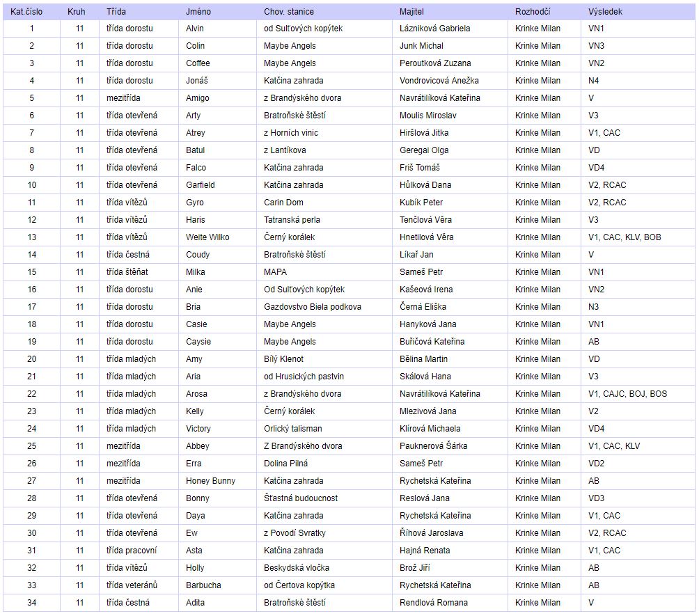Viewport: 699px width, 616px height.
Task: Select catalog number 34 cell
Action: 31,603
